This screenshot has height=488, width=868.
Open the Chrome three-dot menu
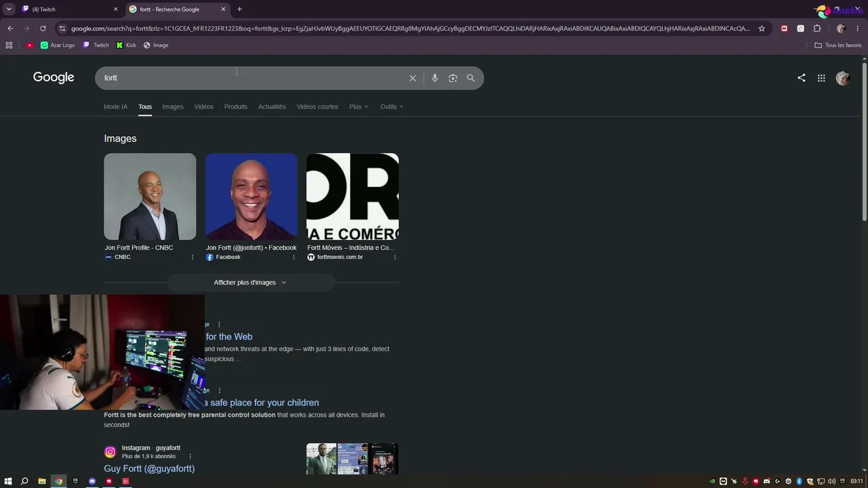(x=858, y=28)
